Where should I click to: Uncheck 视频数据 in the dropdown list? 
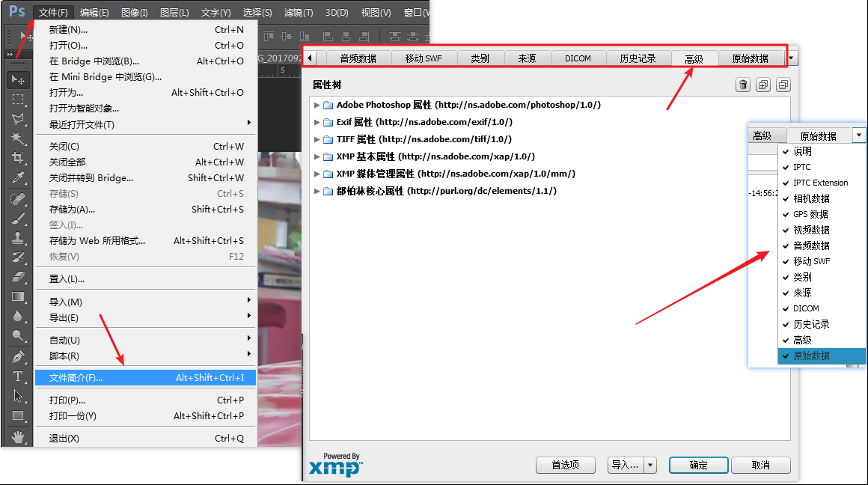click(x=808, y=230)
